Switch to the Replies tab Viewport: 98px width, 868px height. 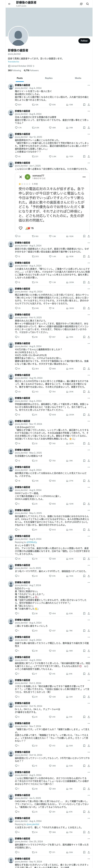49,78
